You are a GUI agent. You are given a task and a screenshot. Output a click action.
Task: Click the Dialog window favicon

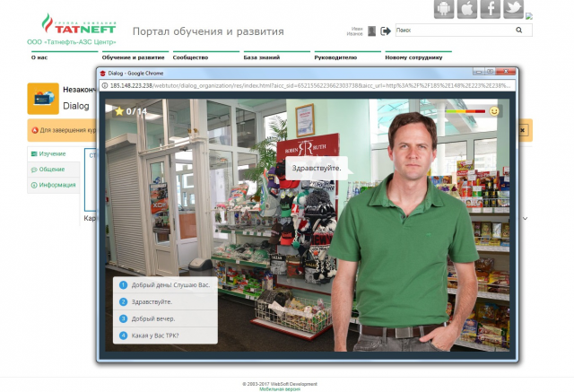tap(103, 74)
